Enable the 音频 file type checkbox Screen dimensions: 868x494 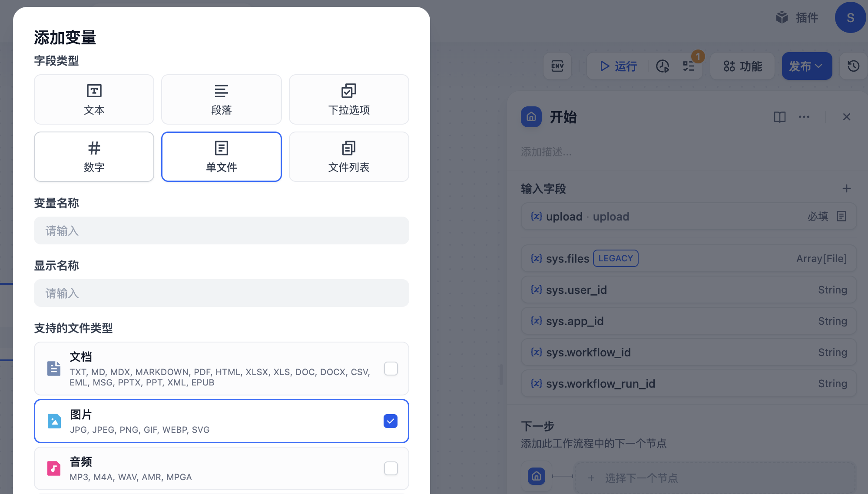[391, 468]
